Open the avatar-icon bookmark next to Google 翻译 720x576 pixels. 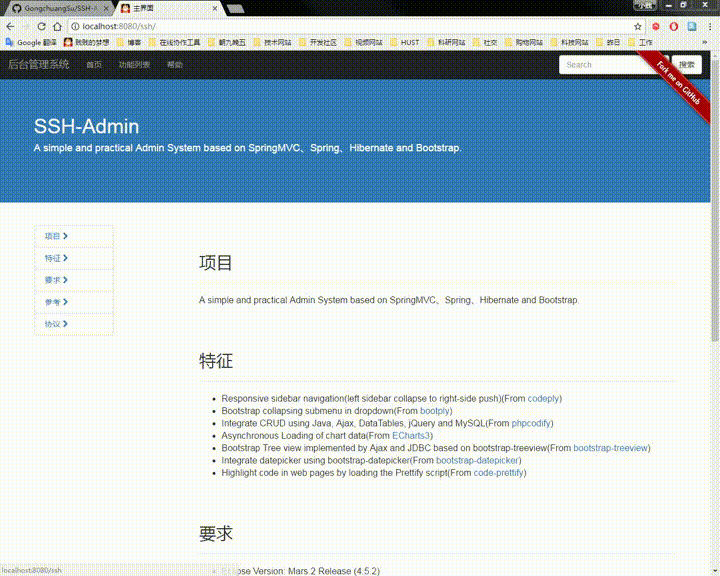click(x=86, y=42)
